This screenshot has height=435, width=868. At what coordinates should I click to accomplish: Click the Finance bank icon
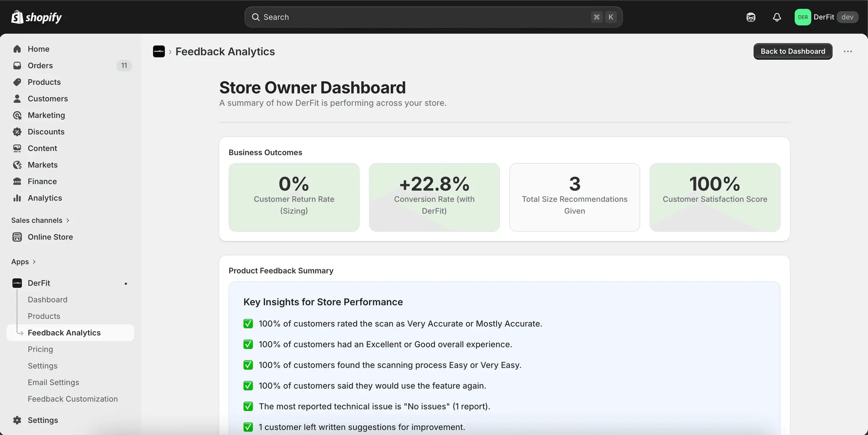pyautogui.click(x=17, y=181)
